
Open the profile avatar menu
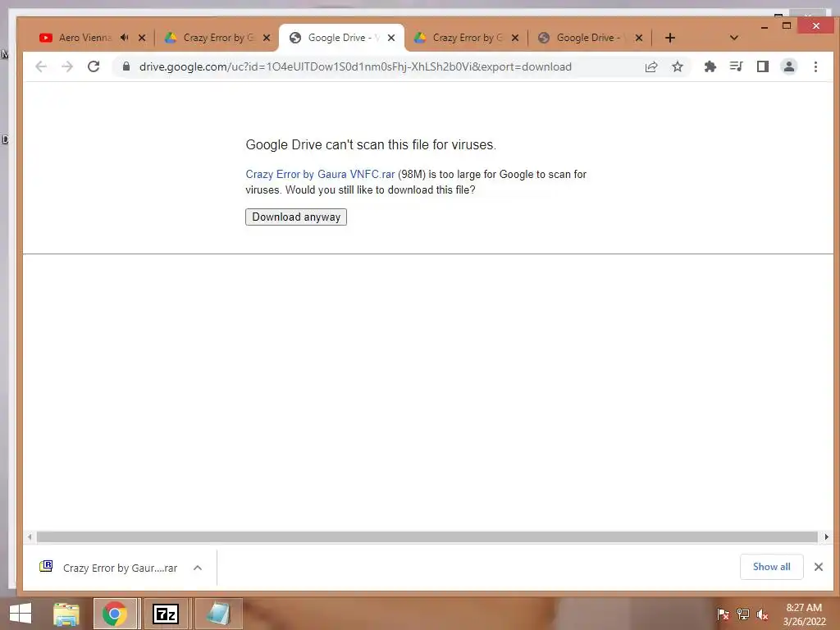coord(789,66)
